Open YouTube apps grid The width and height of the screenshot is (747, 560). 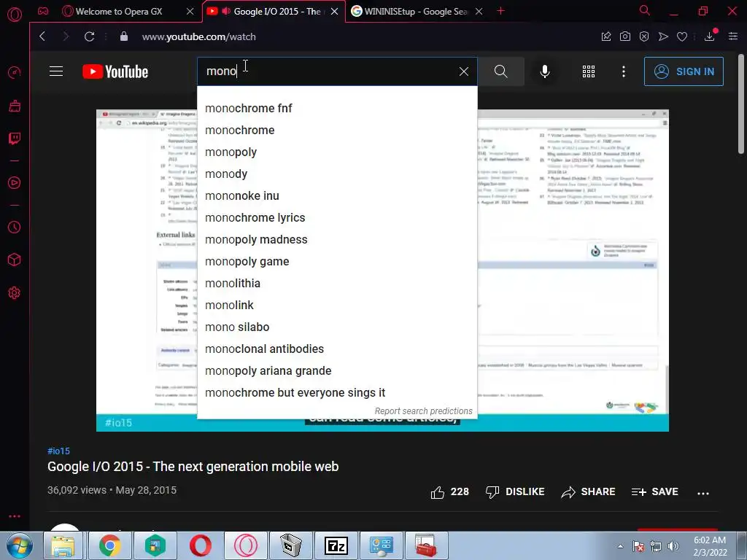[x=589, y=71]
